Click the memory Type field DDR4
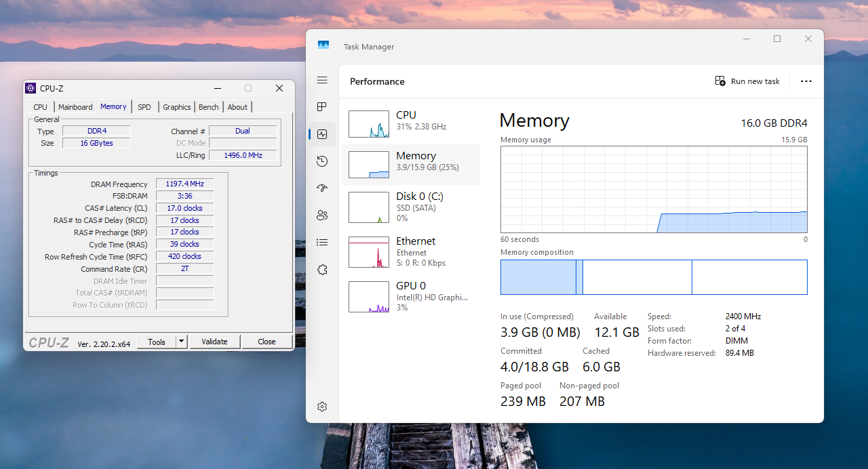 pos(96,131)
